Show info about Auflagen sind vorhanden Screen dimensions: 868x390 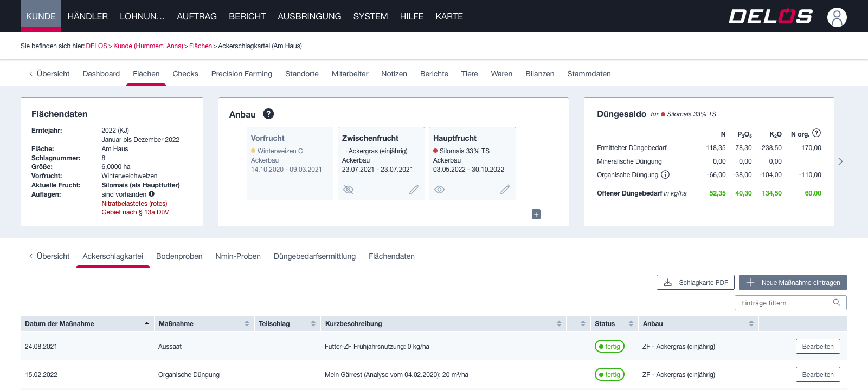coord(152,194)
